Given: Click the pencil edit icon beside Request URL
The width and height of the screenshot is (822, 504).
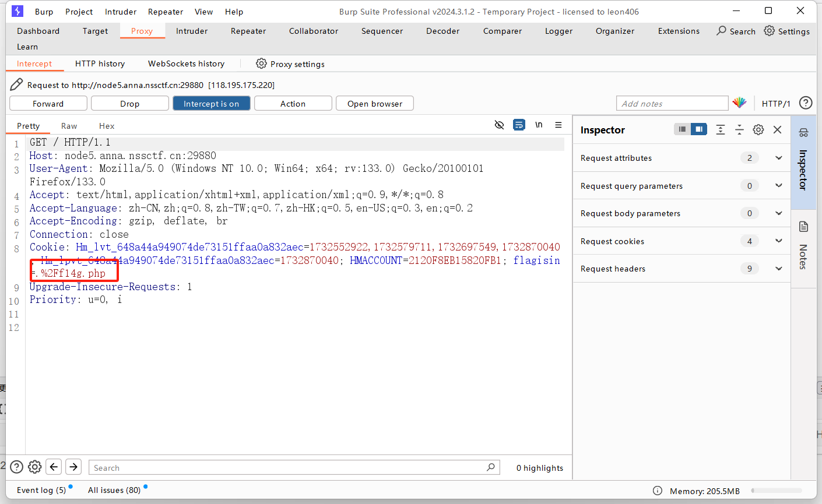Looking at the screenshot, I should click(16, 84).
